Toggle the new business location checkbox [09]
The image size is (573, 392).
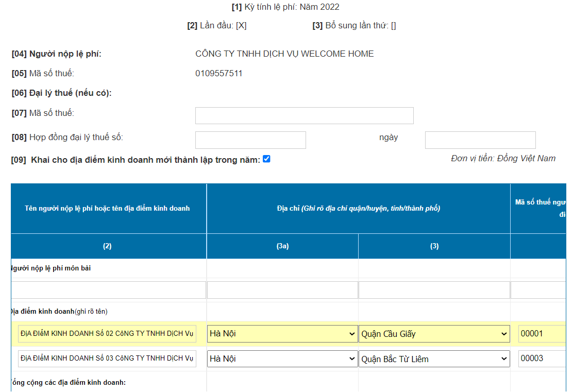click(266, 159)
